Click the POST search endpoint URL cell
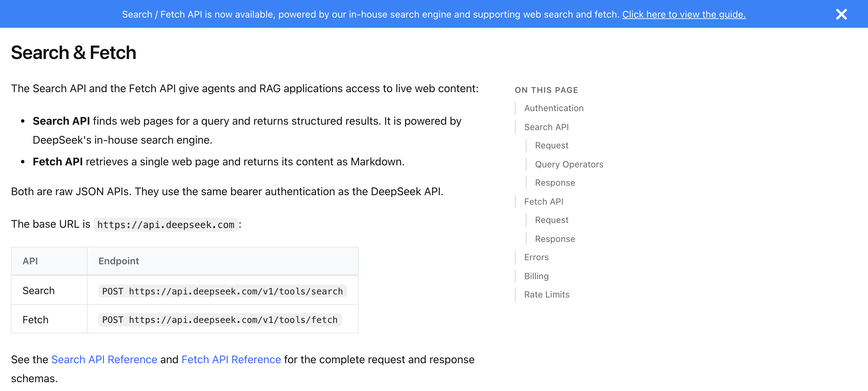The image size is (868, 391). [222, 291]
